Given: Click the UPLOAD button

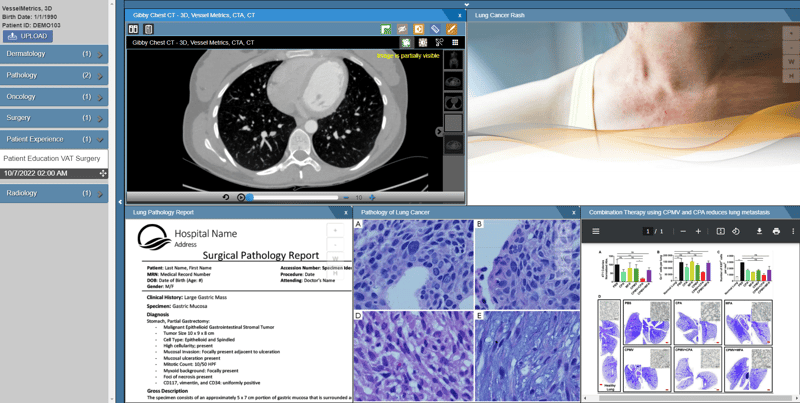Looking at the screenshot, I should 28,36.
